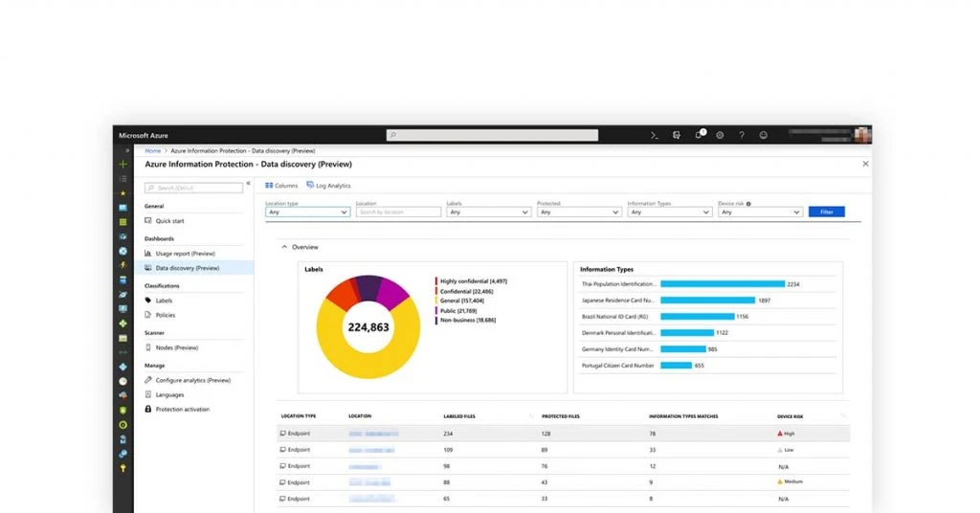
Task: Close the Data discovery blade
Action: pos(865,164)
